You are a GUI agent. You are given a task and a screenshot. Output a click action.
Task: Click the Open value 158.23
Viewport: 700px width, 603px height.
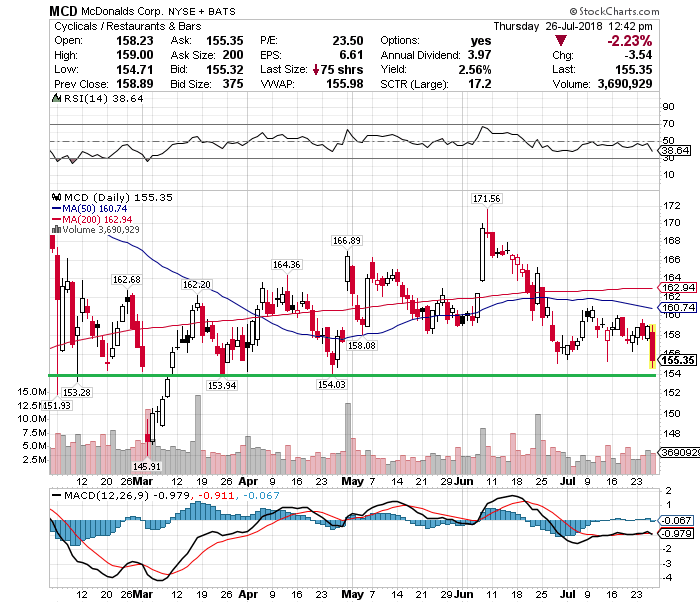point(135,41)
